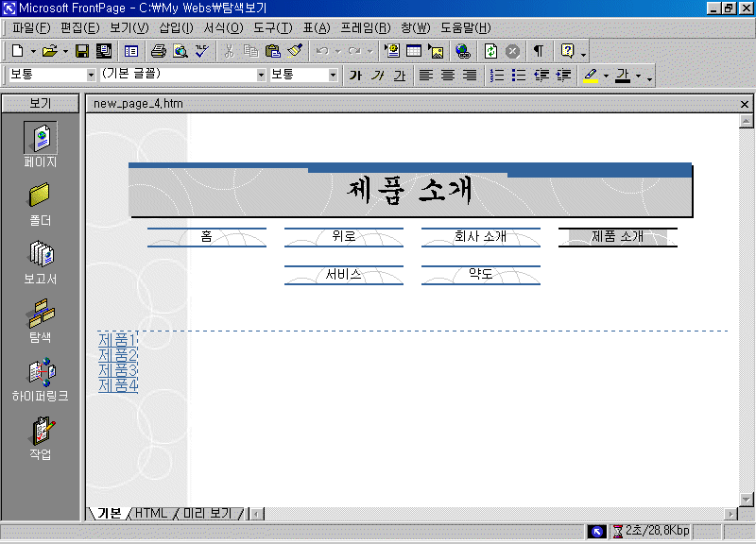Publish web using the Publish icon

104,51
